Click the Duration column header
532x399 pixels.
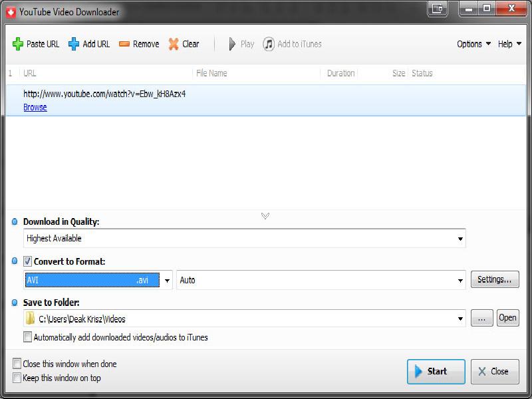340,73
